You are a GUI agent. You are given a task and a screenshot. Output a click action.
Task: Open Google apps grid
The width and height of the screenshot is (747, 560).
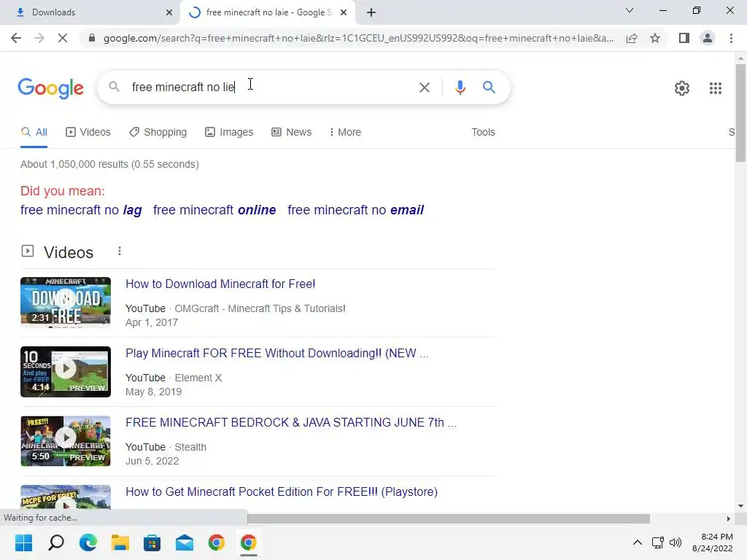coord(715,88)
